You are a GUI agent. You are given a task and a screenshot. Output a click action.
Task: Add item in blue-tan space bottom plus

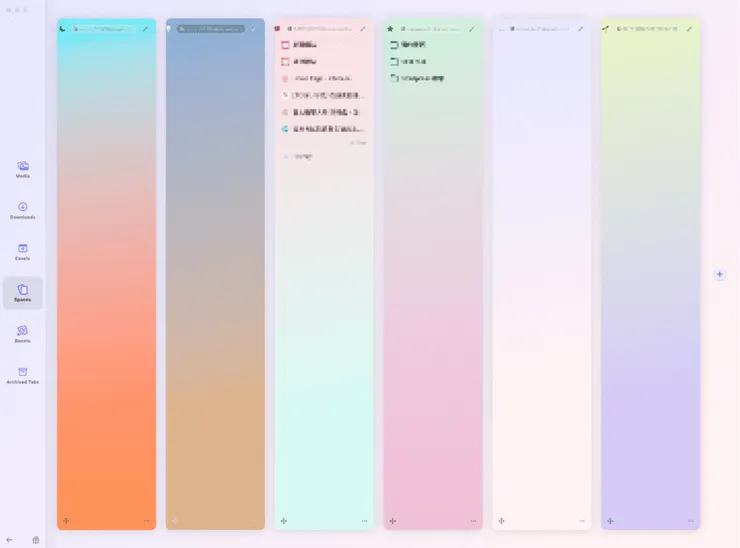(x=175, y=521)
